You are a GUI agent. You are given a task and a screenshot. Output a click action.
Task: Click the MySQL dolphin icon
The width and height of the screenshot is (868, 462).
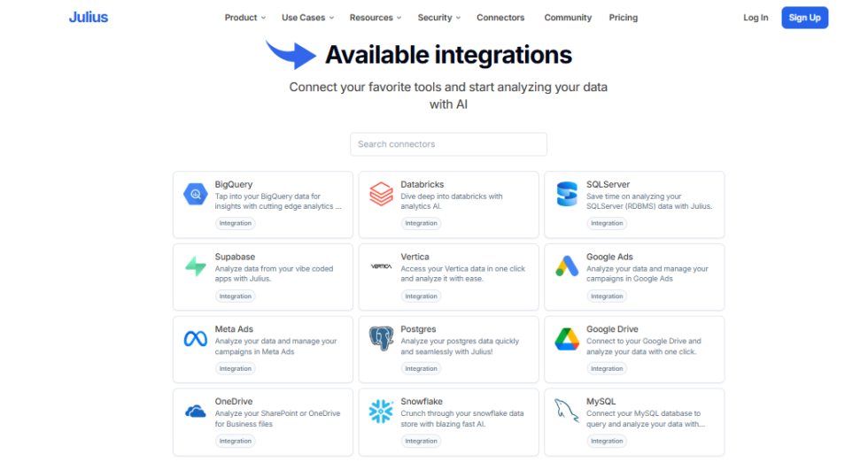coord(567,412)
